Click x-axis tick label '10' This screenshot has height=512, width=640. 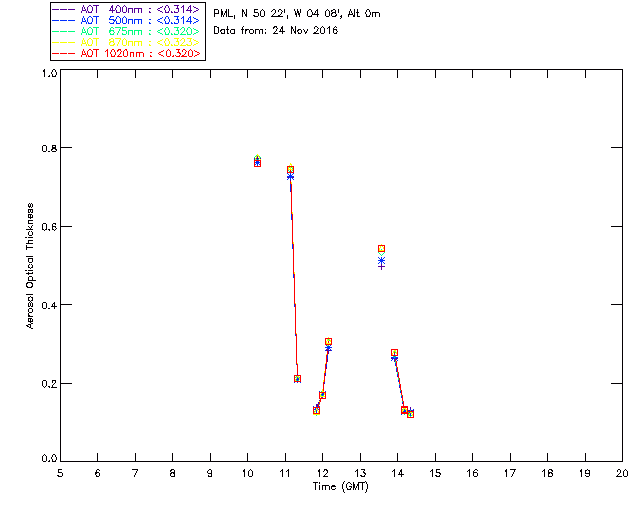point(248,473)
